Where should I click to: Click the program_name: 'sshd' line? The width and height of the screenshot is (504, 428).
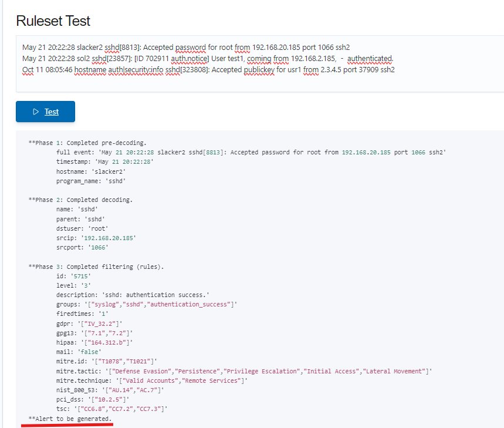[91, 181]
